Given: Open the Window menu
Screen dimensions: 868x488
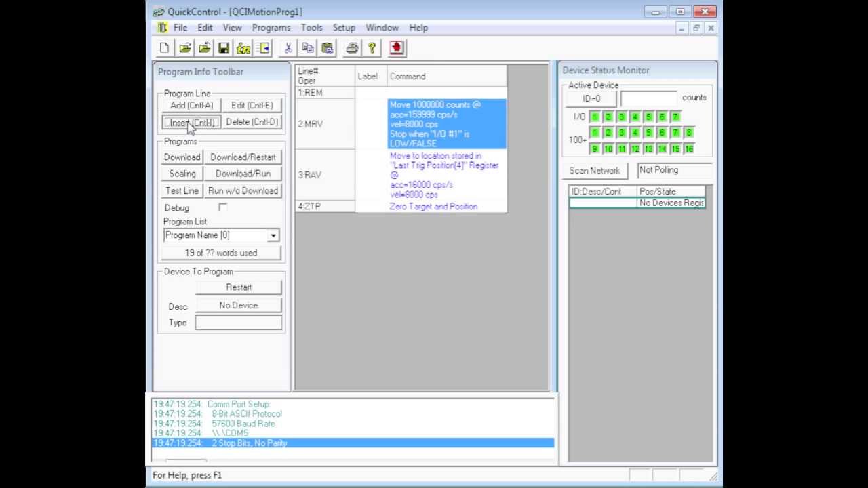Looking at the screenshot, I should point(382,28).
